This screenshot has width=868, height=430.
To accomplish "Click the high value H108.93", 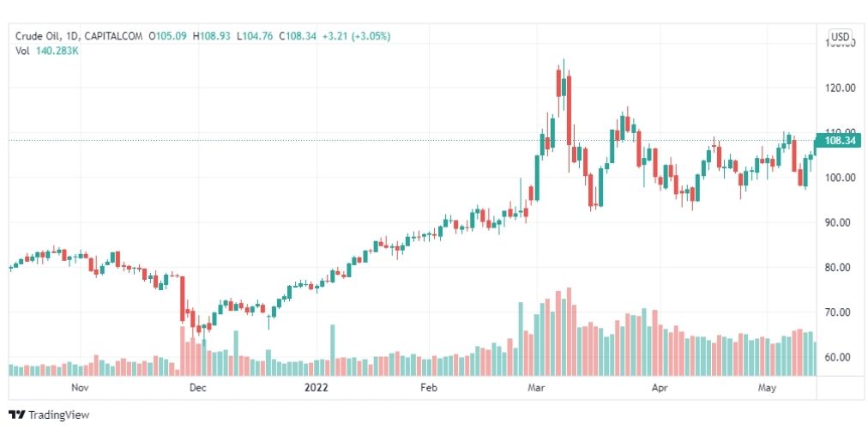I will [x=212, y=37].
